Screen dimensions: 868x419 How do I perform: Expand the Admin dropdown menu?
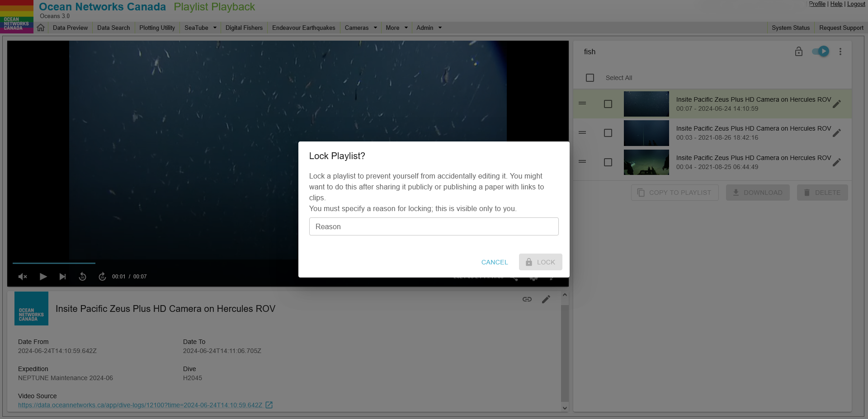click(x=429, y=28)
